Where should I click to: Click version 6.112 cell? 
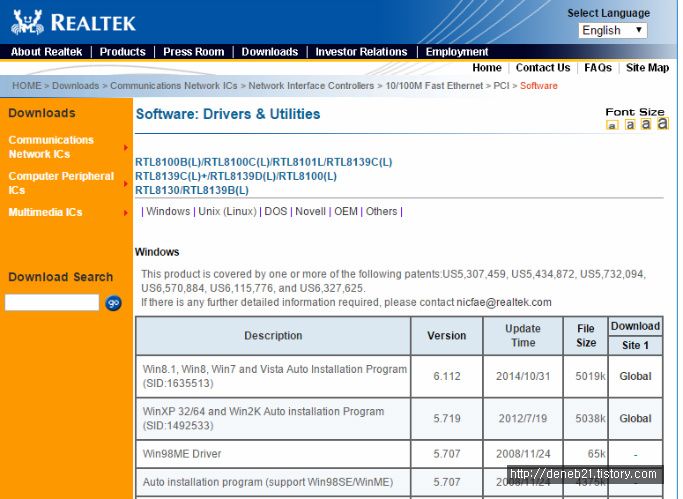[447, 376]
